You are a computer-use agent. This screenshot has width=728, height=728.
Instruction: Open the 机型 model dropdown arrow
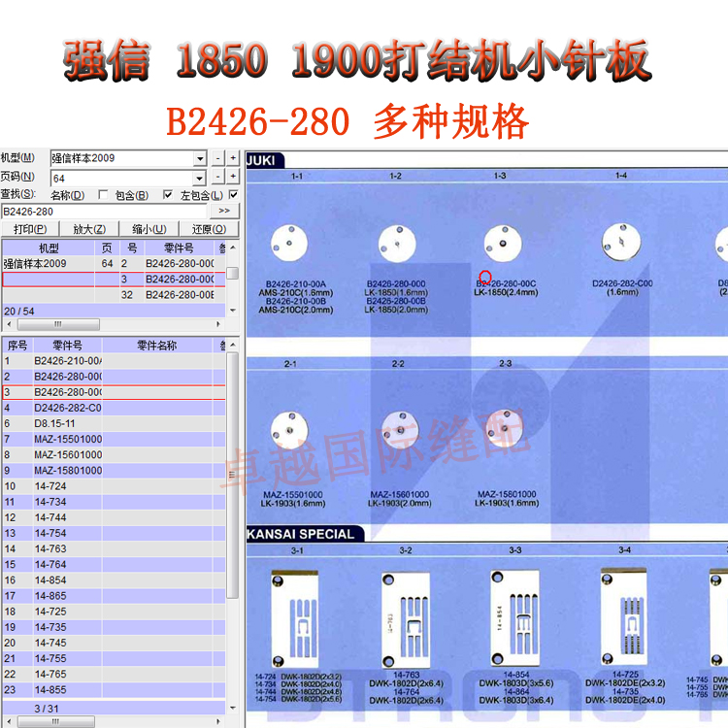[x=200, y=159]
